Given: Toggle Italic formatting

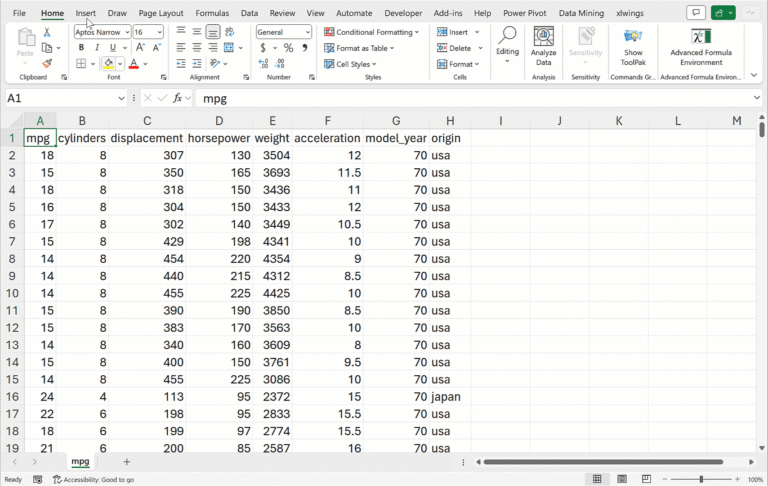Looking at the screenshot, I should tap(97, 47).
